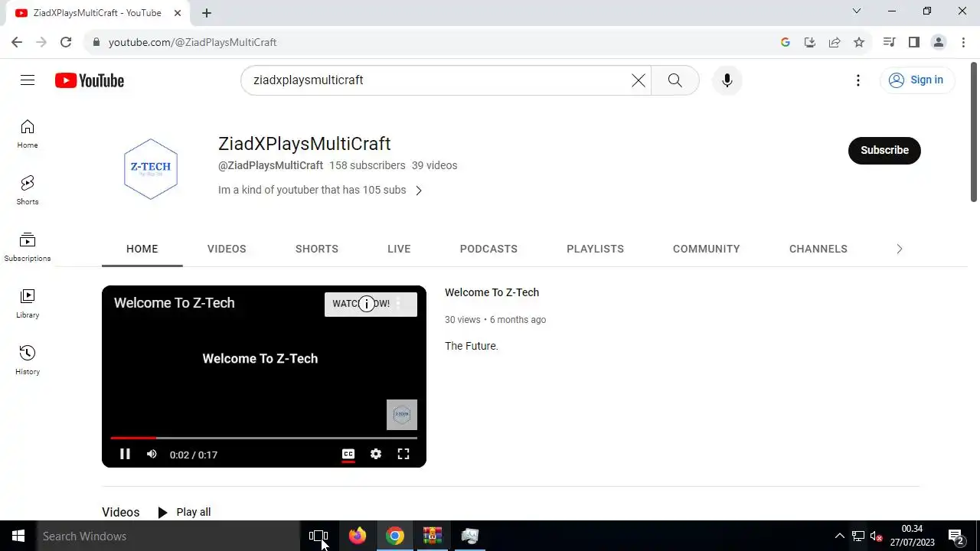Open the Welcome To Z-Tech title link

coord(492,292)
